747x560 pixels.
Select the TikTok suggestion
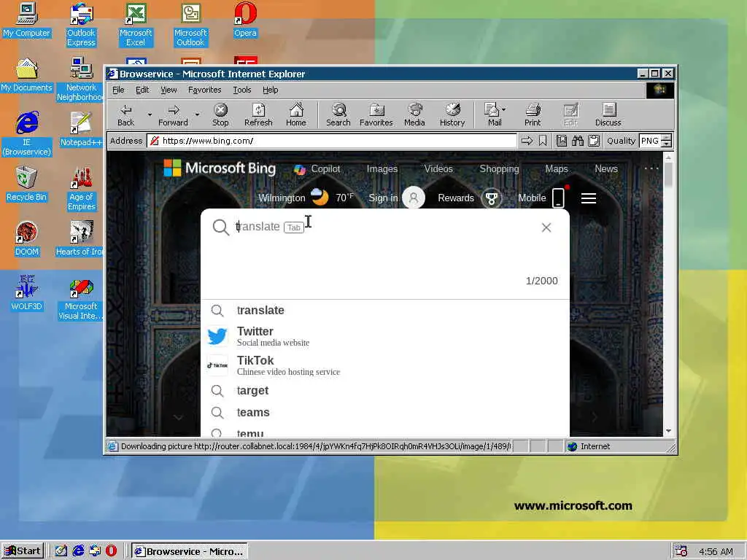(x=385, y=365)
